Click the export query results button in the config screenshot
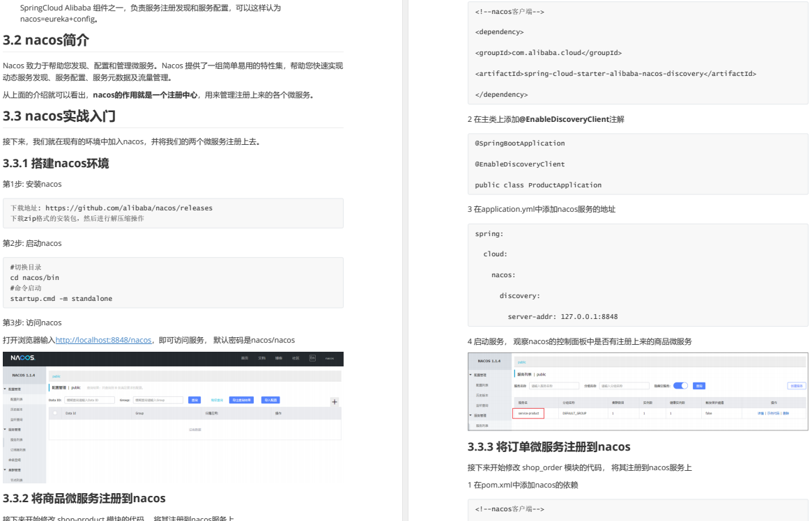The image size is (812, 521). (241, 400)
